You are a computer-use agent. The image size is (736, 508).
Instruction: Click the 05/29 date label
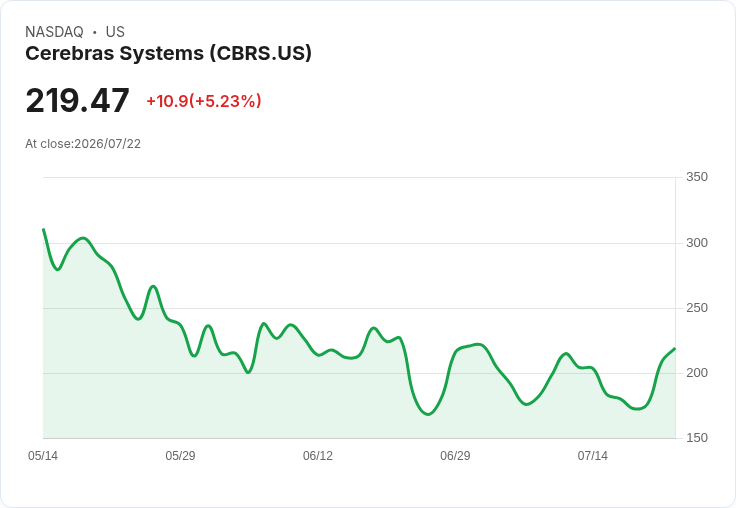180,456
